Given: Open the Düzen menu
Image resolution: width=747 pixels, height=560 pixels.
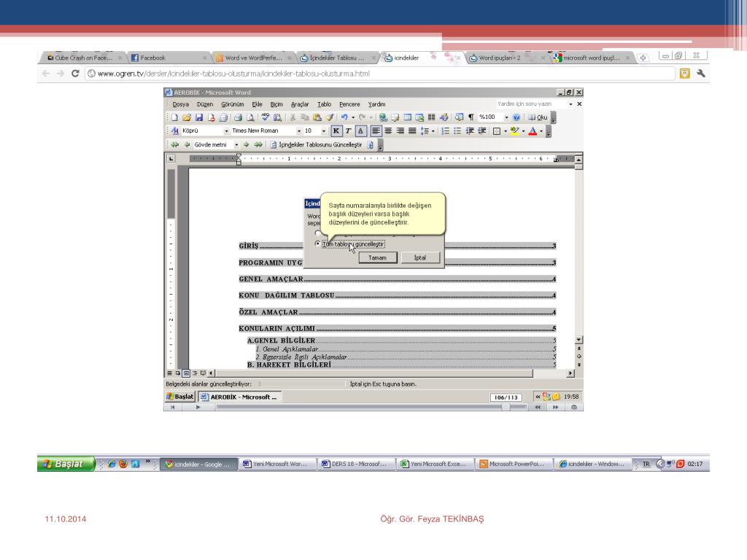Looking at the screenshot, I should [x=205, y=104].
